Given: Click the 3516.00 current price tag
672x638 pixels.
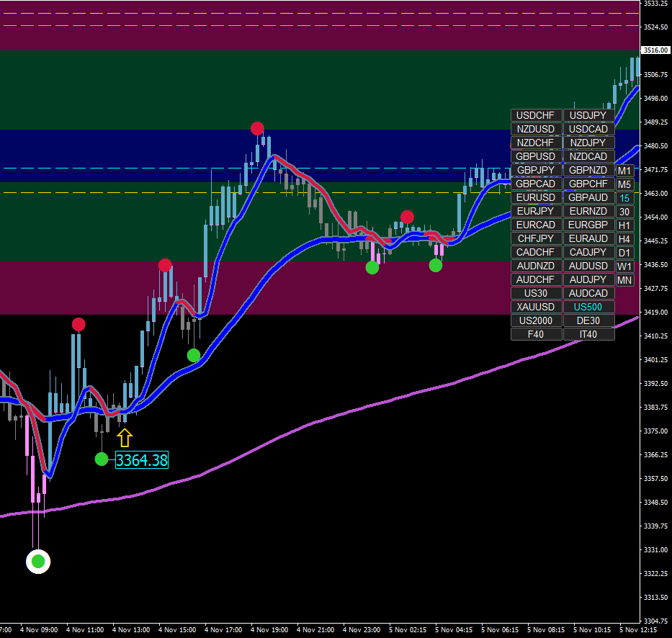Looking at the screenshot, I should tap(656, 50).
